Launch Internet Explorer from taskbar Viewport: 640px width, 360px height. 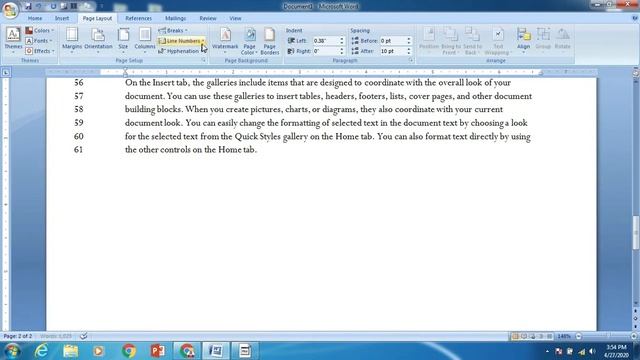coord(41,351)
